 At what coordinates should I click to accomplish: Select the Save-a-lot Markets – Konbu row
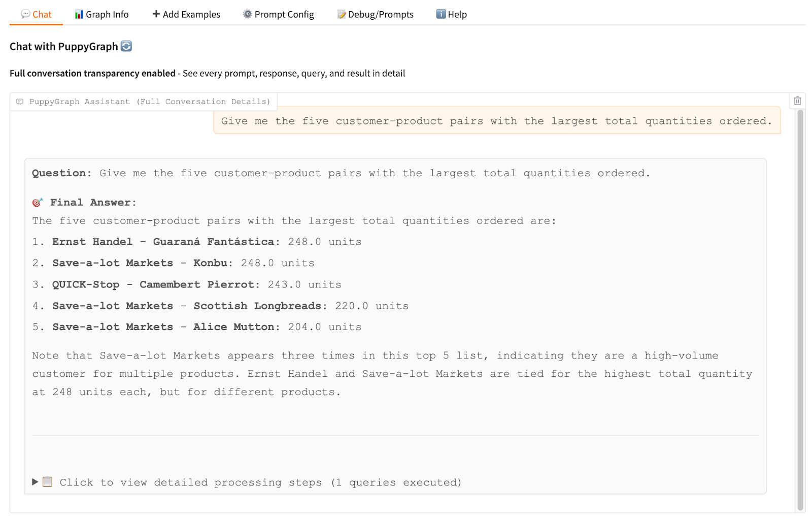coord(174,263)
